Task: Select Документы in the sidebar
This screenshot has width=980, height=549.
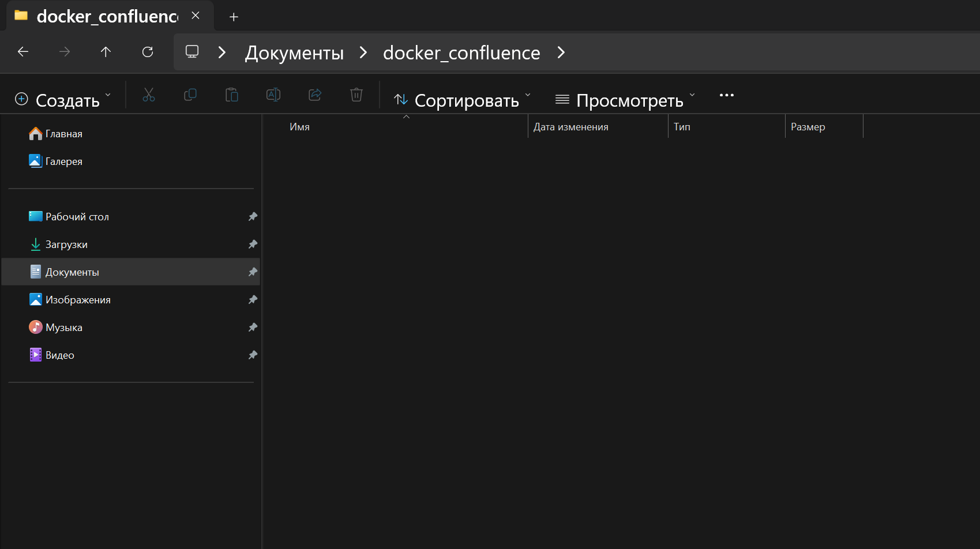Action: pos(131,272)
